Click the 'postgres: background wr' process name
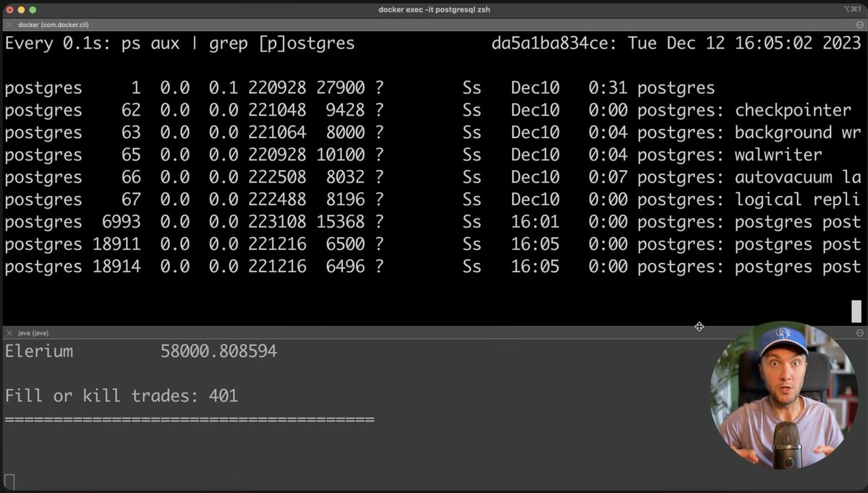 749,133
